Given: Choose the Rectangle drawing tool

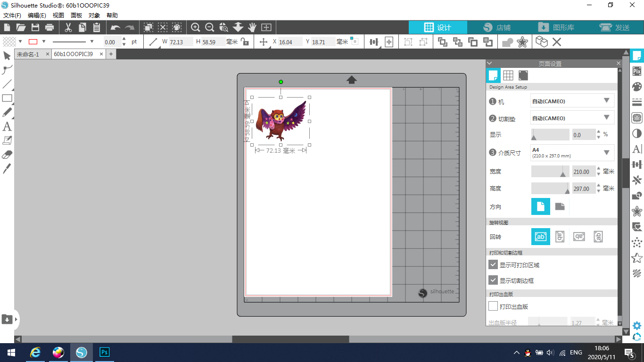Looking at the screenshot, I should tap(7, 99).
